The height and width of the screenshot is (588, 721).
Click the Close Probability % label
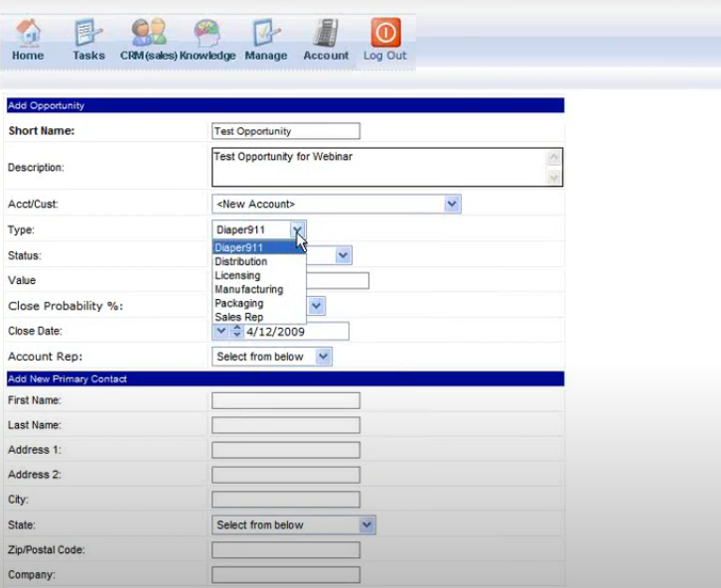66,306
